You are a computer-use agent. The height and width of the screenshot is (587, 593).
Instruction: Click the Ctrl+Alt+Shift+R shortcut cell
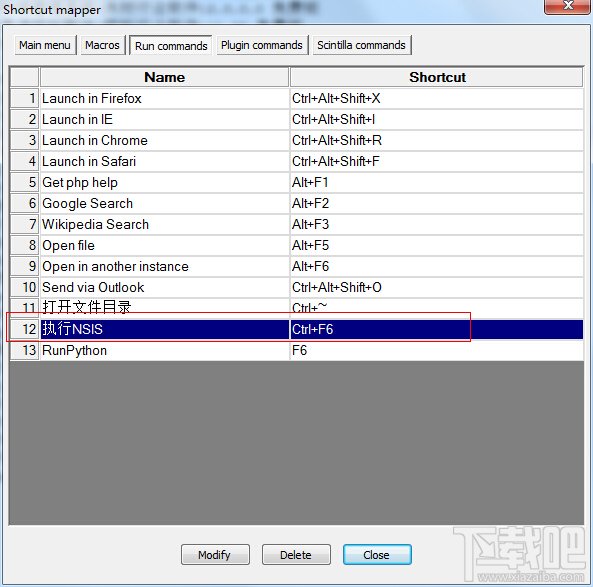[x=437, y=141]
